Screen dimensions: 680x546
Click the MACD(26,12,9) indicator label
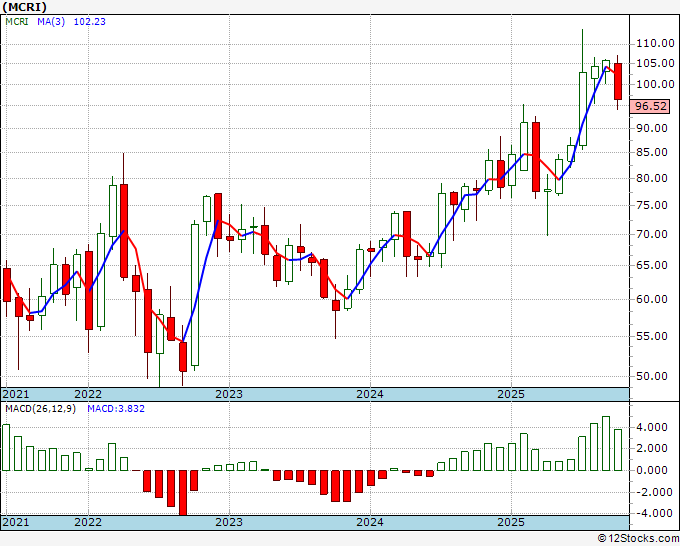click(x=40, y=409)
